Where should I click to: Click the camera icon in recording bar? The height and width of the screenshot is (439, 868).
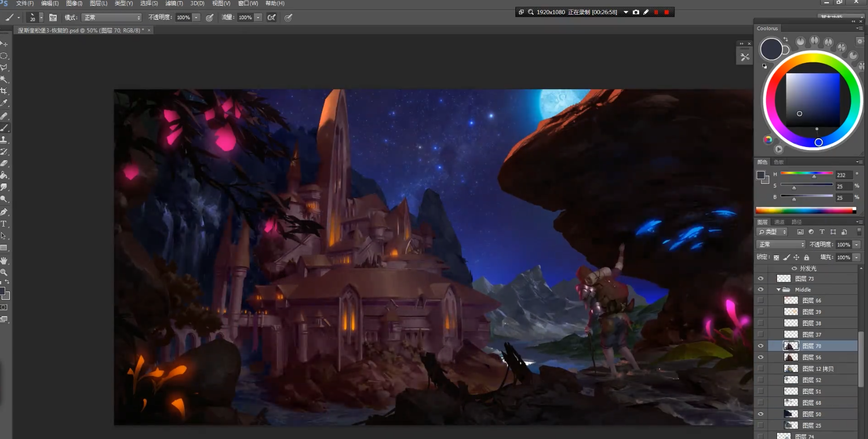636,12
